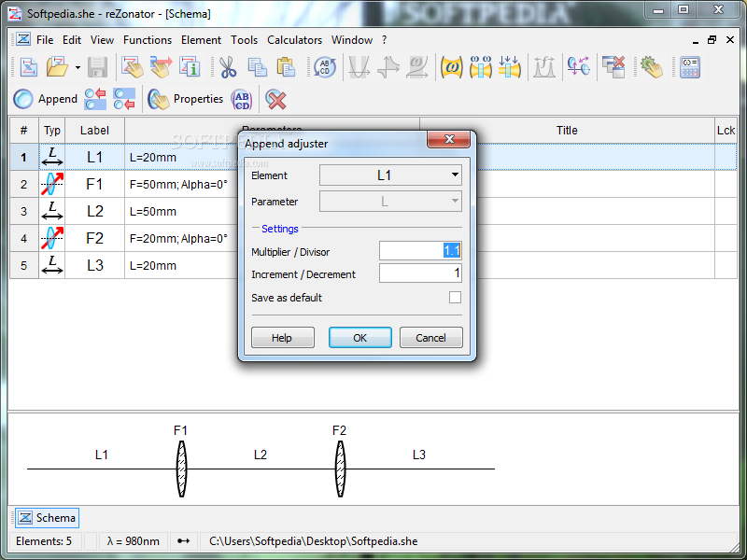Screen dimensions: 747x560
Task: Select the F1 row in table
Action: coord(373,184)
